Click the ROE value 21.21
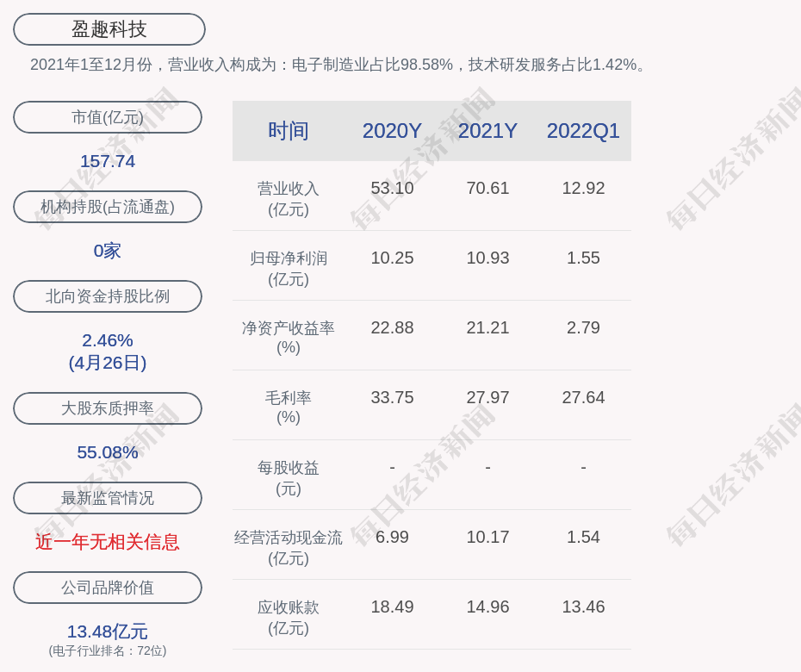801x672 pixels. pyautogui.click(x=487, y=327)
